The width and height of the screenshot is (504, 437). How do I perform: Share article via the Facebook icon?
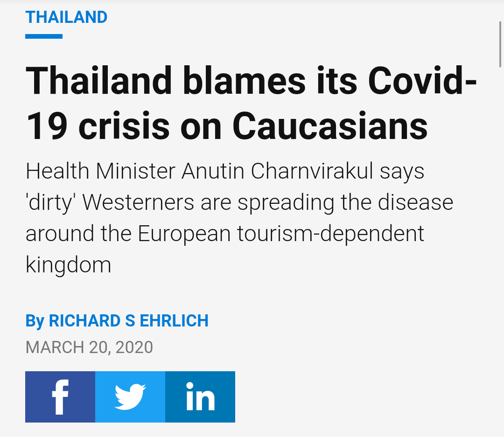point(60,397)
